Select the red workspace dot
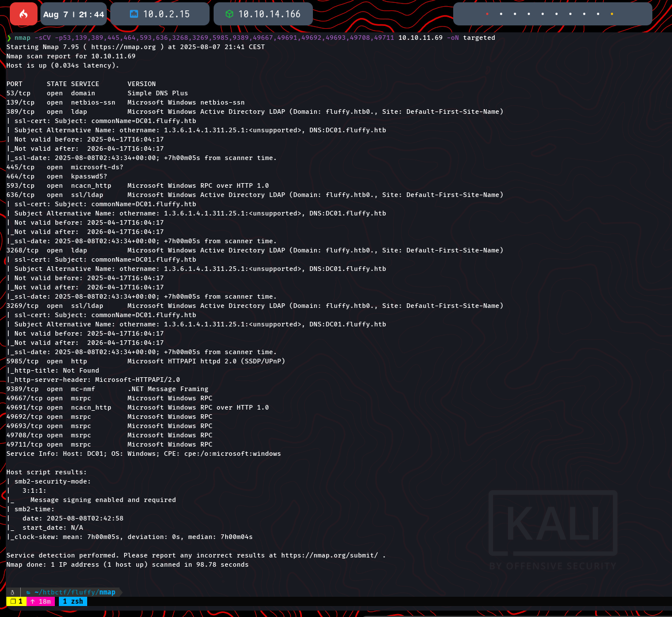This screenshot has height=617, width=672. pyautogui.click(x=487, y=14)
